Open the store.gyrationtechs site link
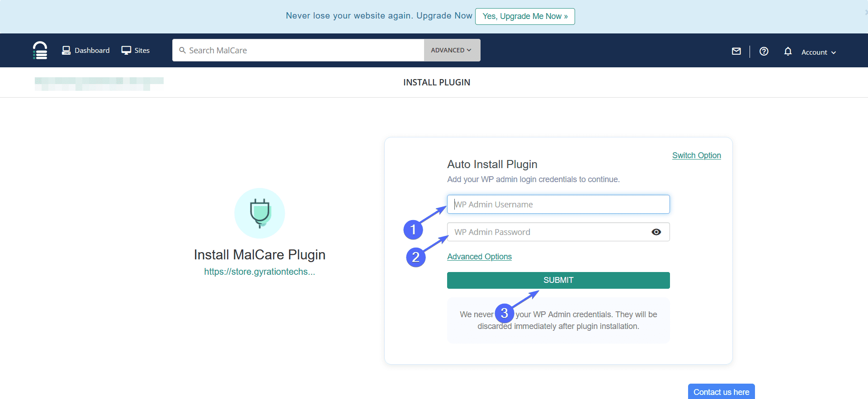This screenshot has width=868, height=399. 259,272
